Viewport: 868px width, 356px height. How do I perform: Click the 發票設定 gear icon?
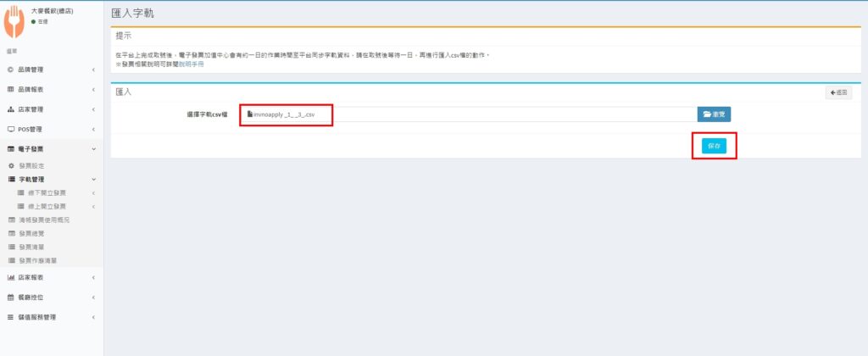coord(10,165)
